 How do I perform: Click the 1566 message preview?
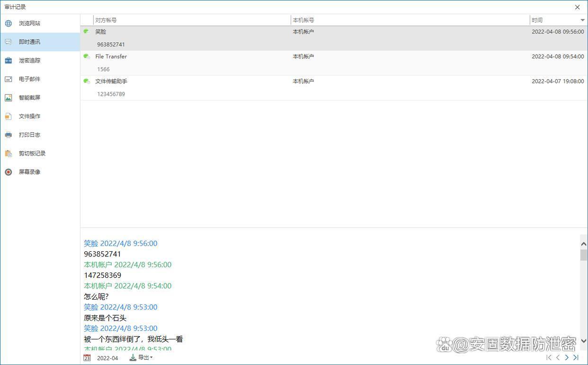point(103,69)
